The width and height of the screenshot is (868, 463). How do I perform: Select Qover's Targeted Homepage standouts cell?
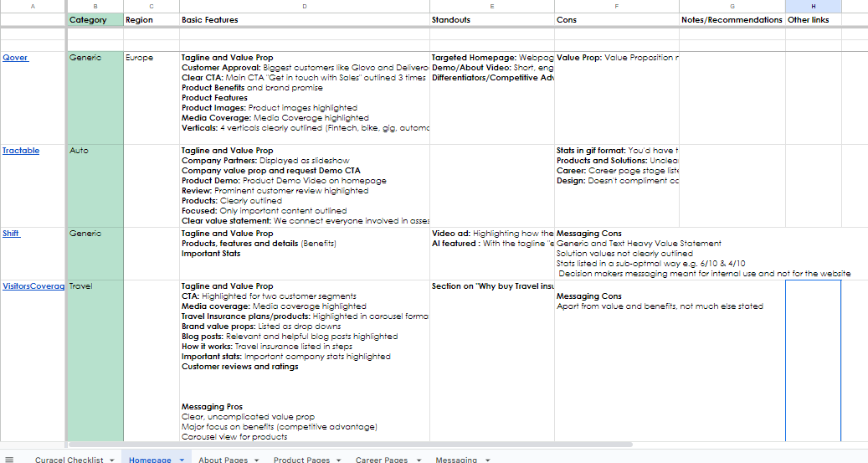[x=491, y=98]
